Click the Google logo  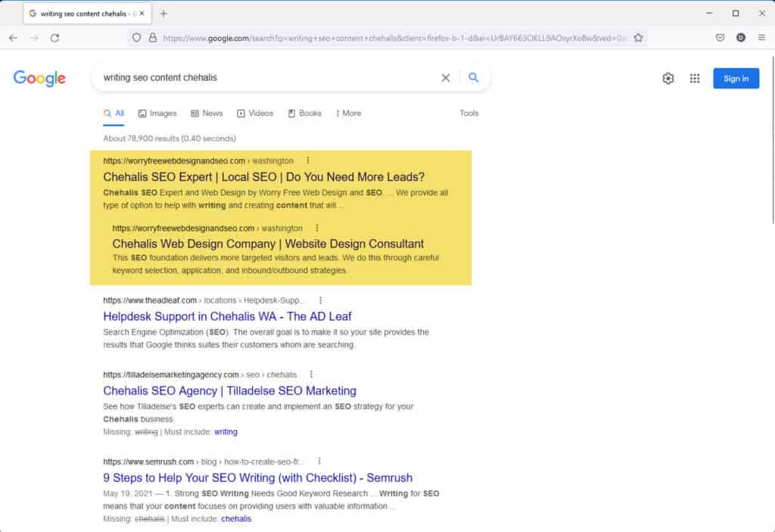point(39,78)
